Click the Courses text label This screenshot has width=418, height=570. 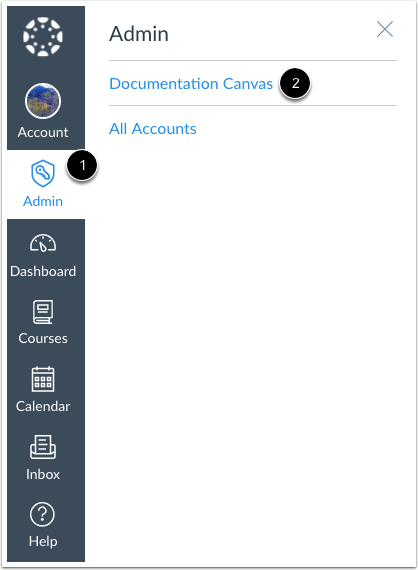point(43,338)
